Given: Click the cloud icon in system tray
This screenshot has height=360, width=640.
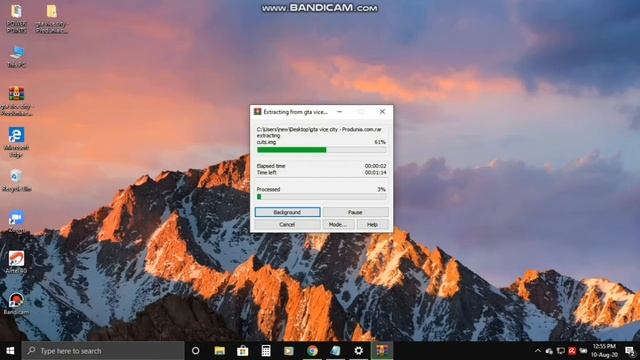Looking at the screenshot, I should point(549,351).
